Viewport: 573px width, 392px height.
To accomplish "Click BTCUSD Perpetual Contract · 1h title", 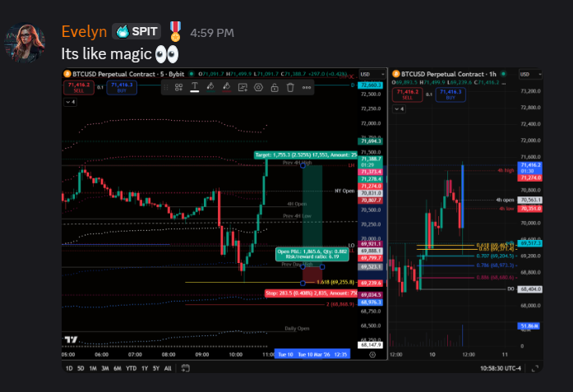I will point(448,74).
